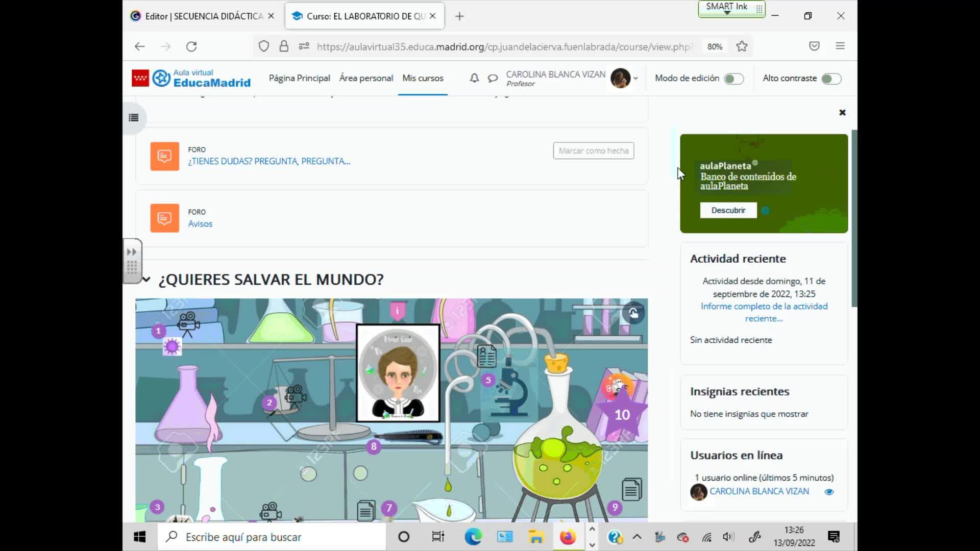Turn on Alto contraste switch
This screenshot has width=980, height=551.
click(x=831, y=79)
